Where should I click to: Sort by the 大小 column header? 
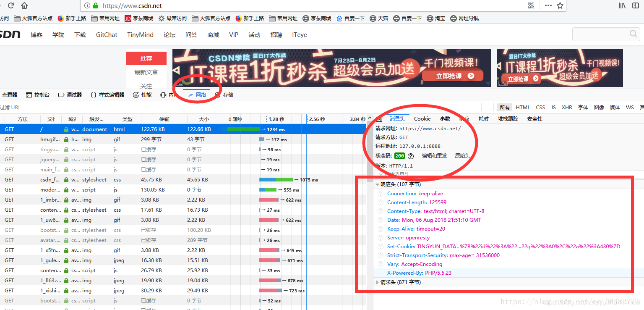[203, 119]
